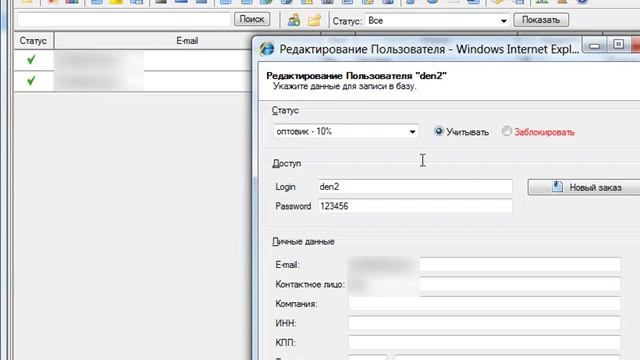Click the Новый заказ button
This screenshot has width=640, height=360.
584,187
